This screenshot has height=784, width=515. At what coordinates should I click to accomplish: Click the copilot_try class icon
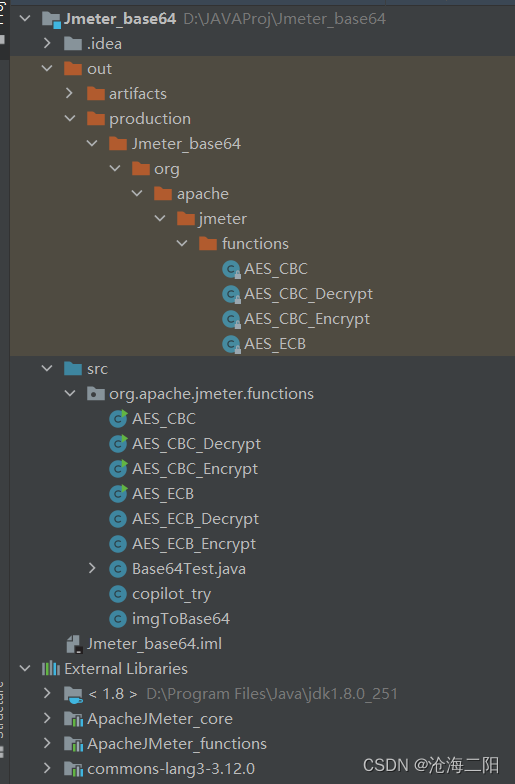(x=118, y=594)
